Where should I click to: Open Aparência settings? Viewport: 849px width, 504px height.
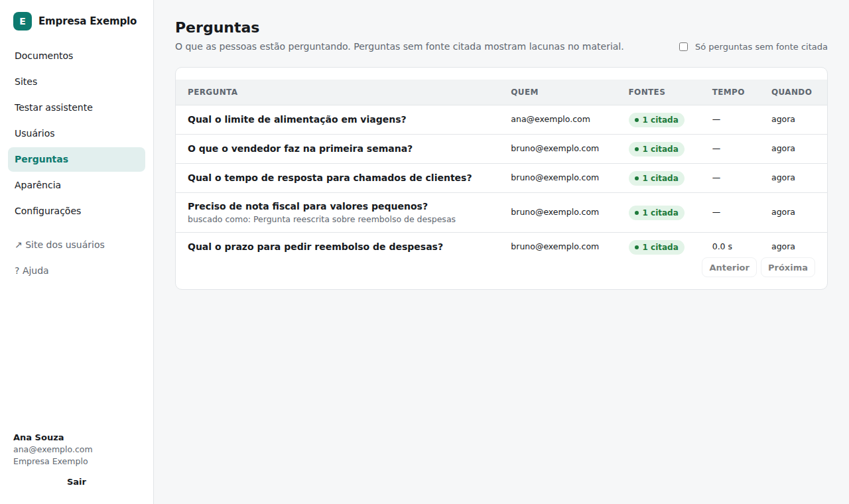click(x=76, y=185)
